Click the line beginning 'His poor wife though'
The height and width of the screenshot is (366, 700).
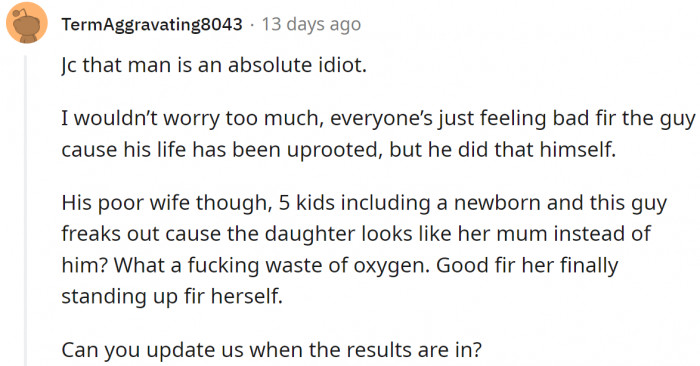364,203
